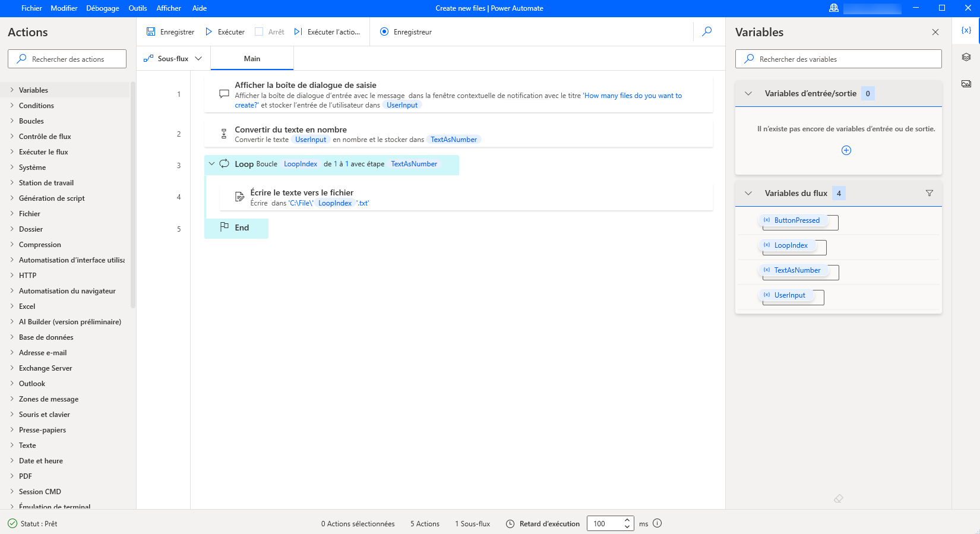Open the Débogage menu

pos(103,8)
